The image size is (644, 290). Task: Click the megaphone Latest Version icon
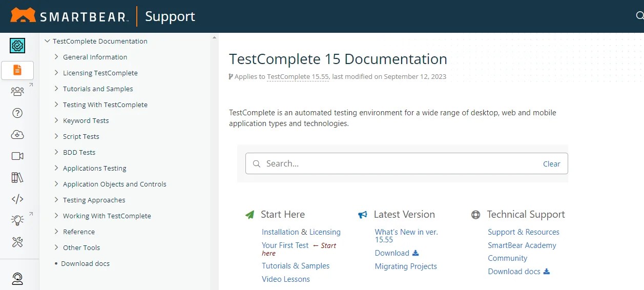coord(363,215)
